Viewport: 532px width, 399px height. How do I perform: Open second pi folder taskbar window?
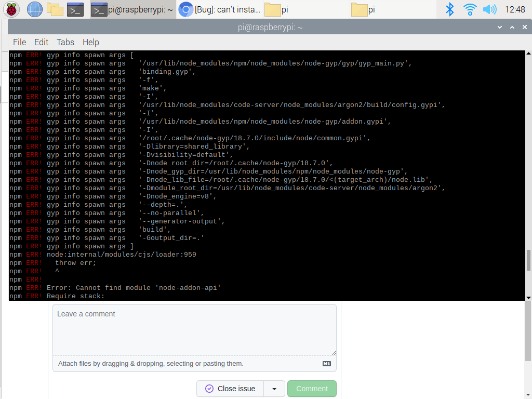[x=392, y=9]
